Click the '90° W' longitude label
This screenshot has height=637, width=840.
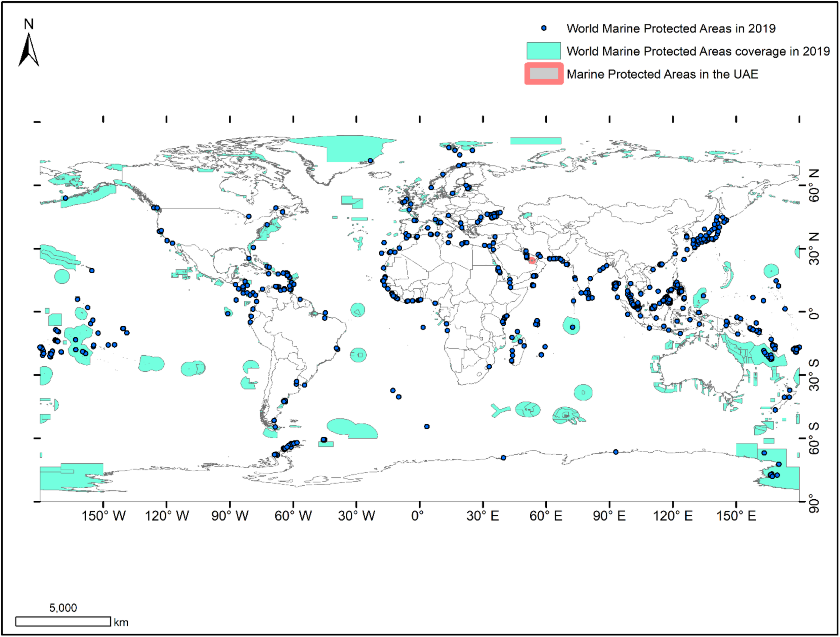pos(230,516)
